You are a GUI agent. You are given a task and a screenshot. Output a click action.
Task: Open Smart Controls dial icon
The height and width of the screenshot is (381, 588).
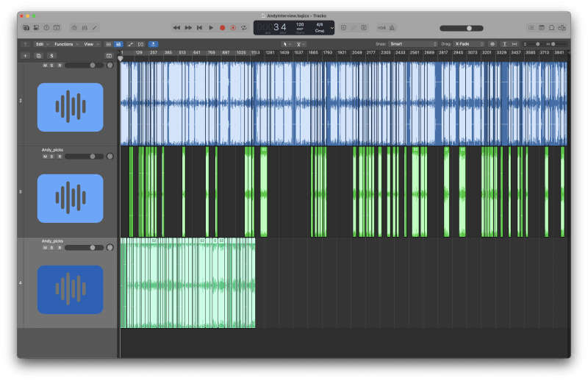pyautogui.click(x=74, y=28)
